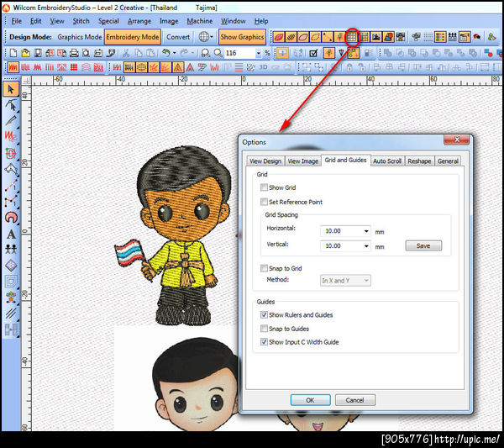Viewport: 504px width, 448px height.
Task: Click Cancel in the Options dialog
Action: click(x=354, y=400)
